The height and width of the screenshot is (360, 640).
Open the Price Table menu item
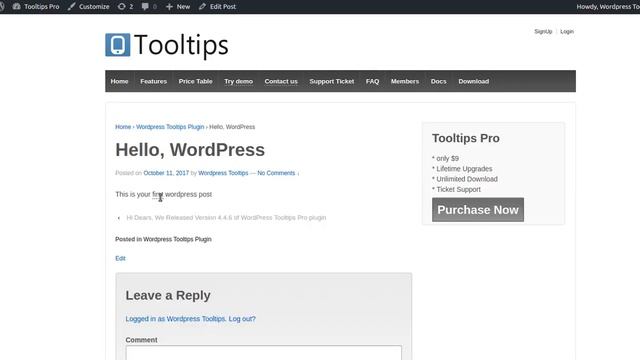pyautogui.click(x=195, y=81)
